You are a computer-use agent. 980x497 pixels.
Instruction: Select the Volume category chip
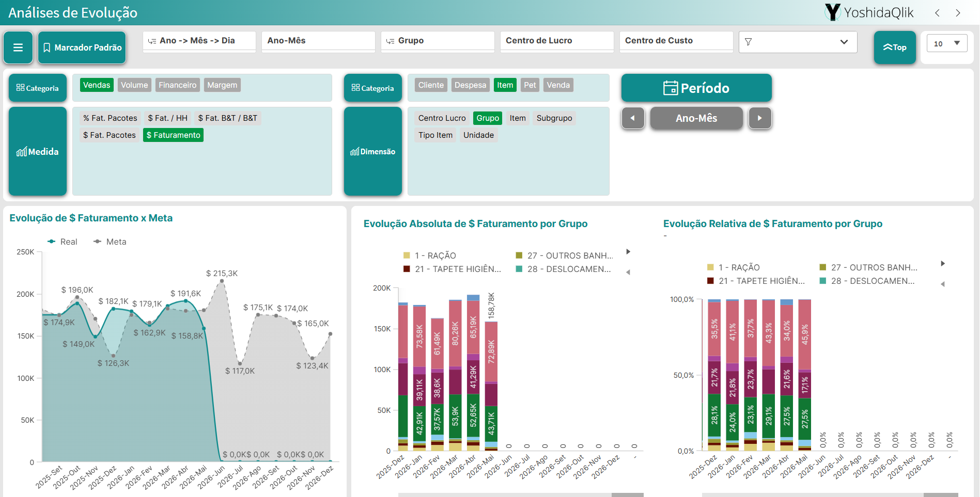pyautogui.click(x=134, y=85)
